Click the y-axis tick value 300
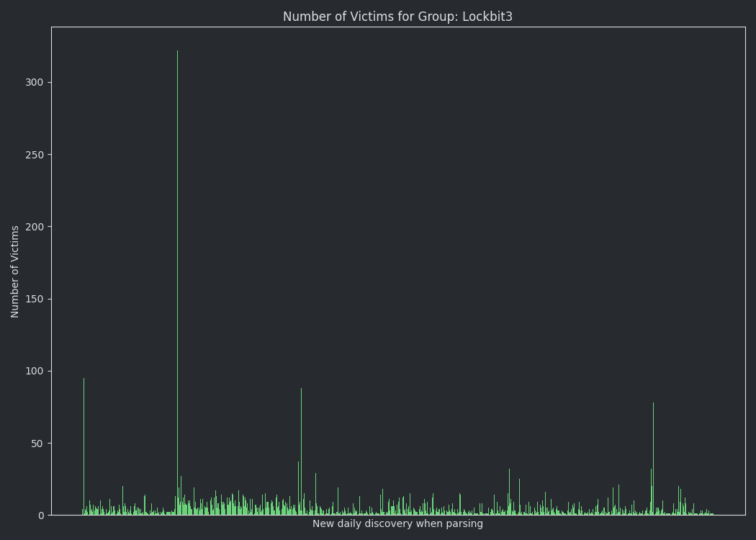The image size is (756, 540). tap(35, 83)
